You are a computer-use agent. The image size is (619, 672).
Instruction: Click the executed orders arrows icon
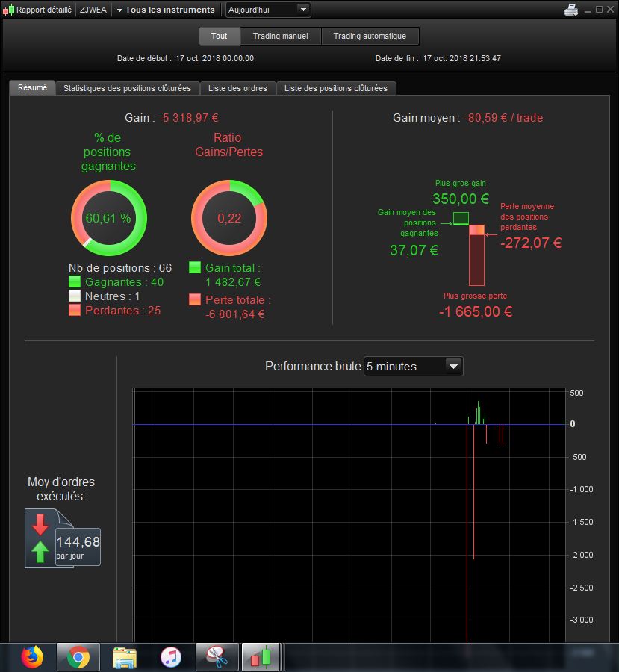pyautogui.click(x=40, y=538)
